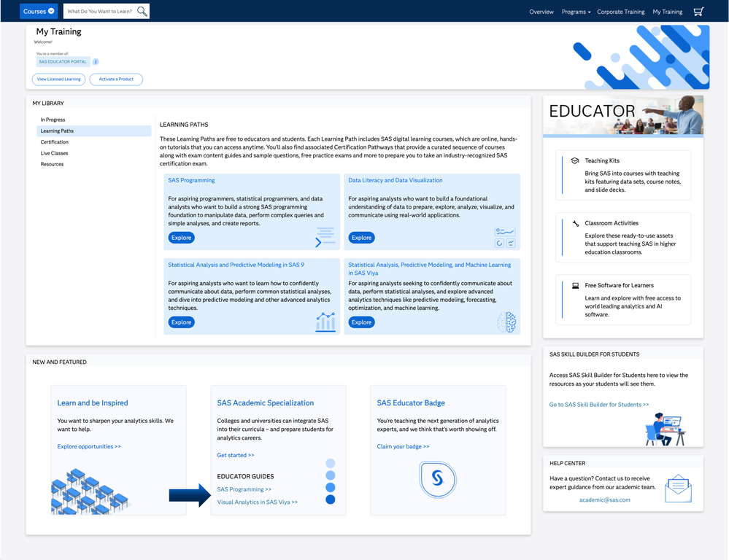Viewport: 729px width, 560px height.
Task: Open the SAS Programming educator guide
Action: pyautogui.click(x=244, y=489)
